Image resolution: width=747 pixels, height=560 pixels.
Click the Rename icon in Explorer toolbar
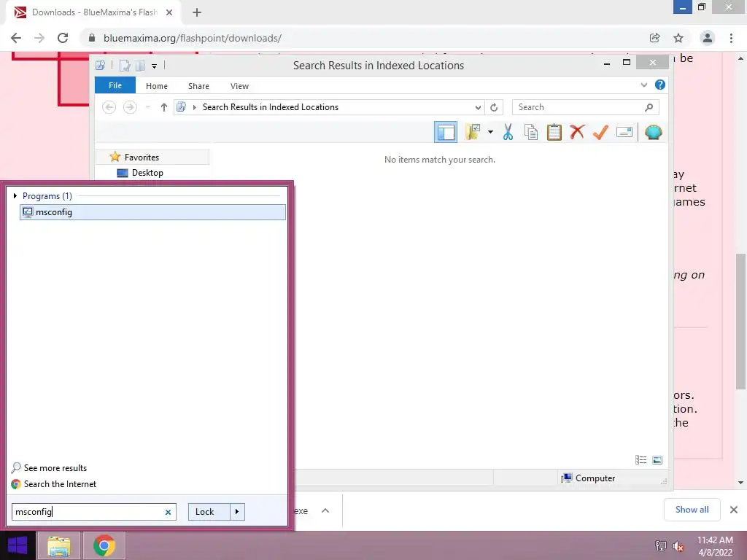[x=624, y=132]
